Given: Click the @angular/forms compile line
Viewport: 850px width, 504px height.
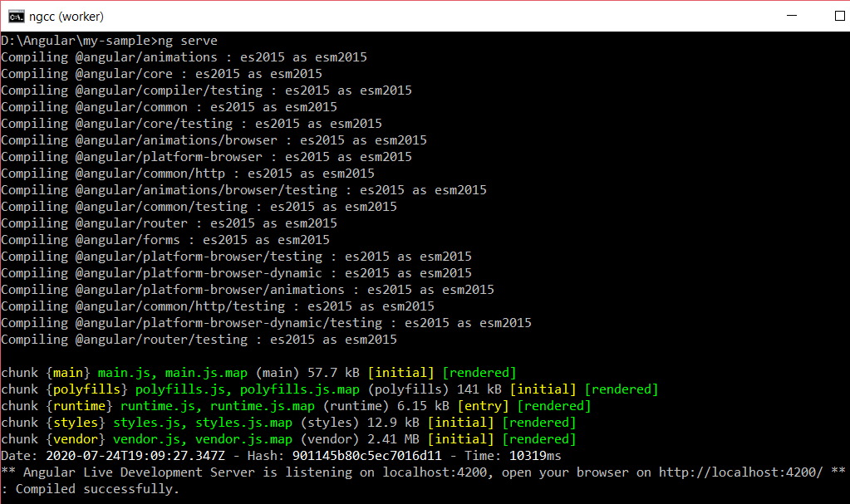Looking at the screenshot, I should pos(165,240).
